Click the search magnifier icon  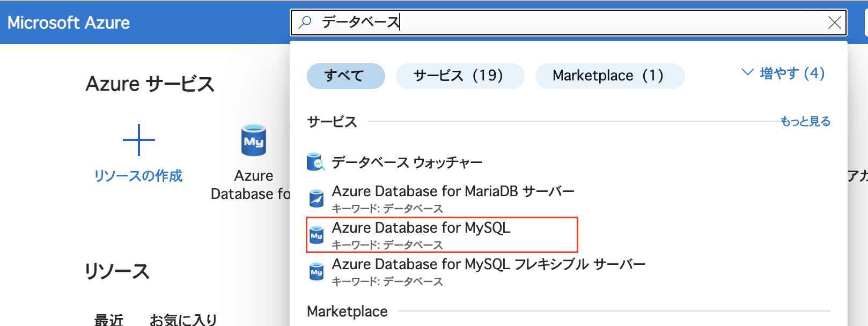coord(305,22)
